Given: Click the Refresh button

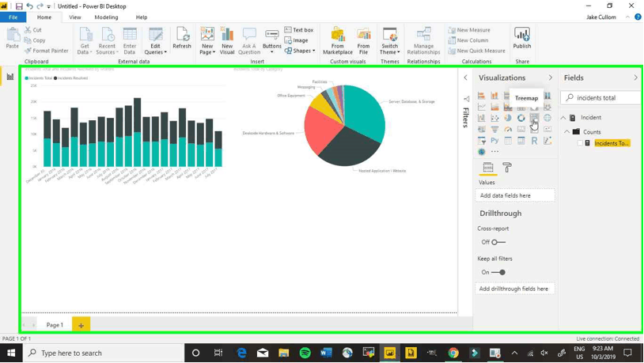Looking at the screenshot, I should click(x=182, y=38).
